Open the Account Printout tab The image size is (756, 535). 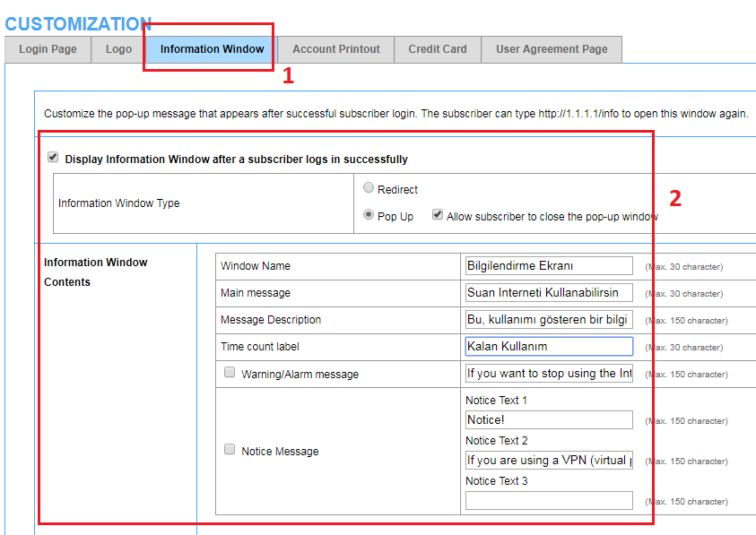[335, 49]
